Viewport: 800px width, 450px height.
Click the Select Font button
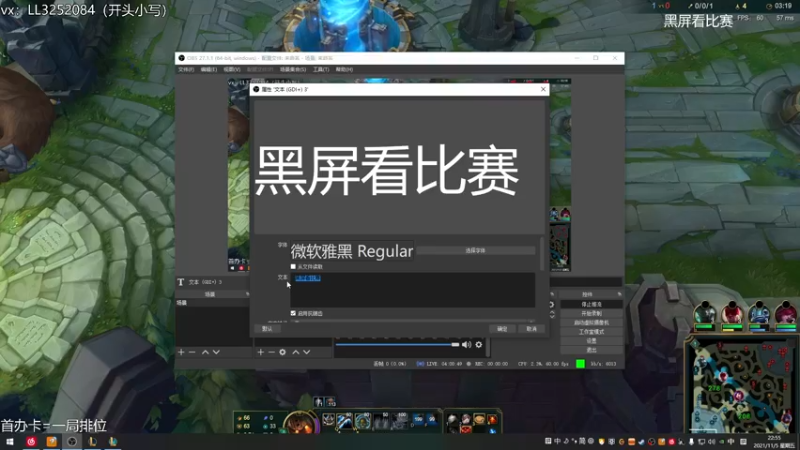pyautogui.click(x=476, y=251)
